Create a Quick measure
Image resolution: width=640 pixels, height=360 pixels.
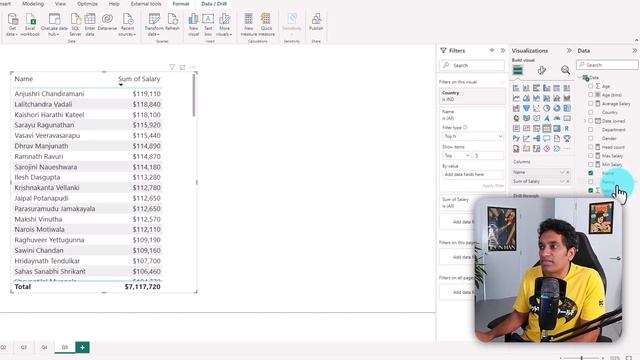pyautogui.click(x=266, y=24)
